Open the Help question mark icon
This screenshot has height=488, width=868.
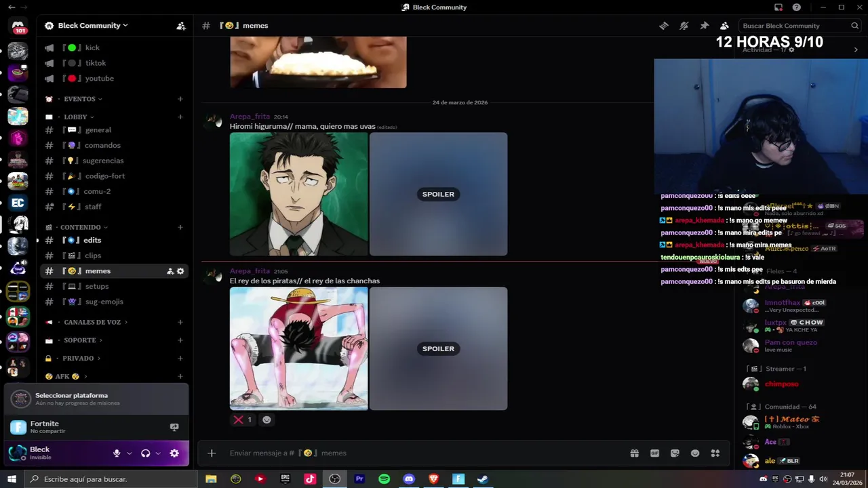click(797, 7)
